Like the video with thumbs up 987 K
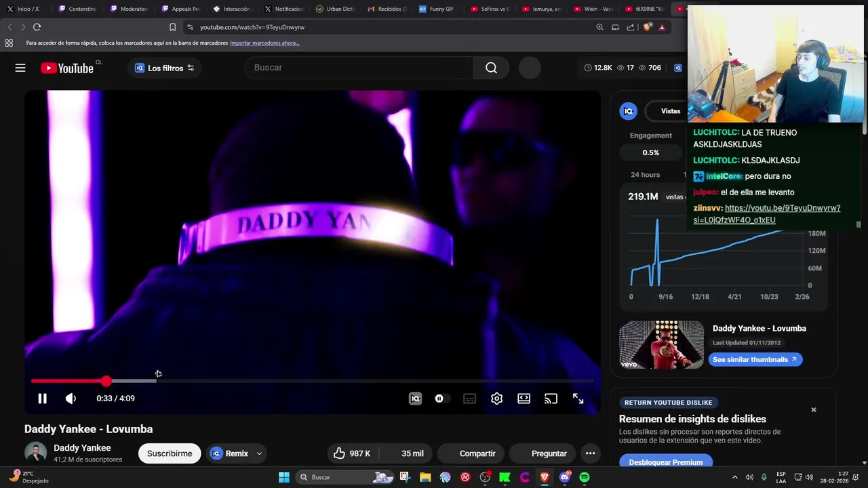The width and height of the screenshot is (868, 488). [353, 453]
